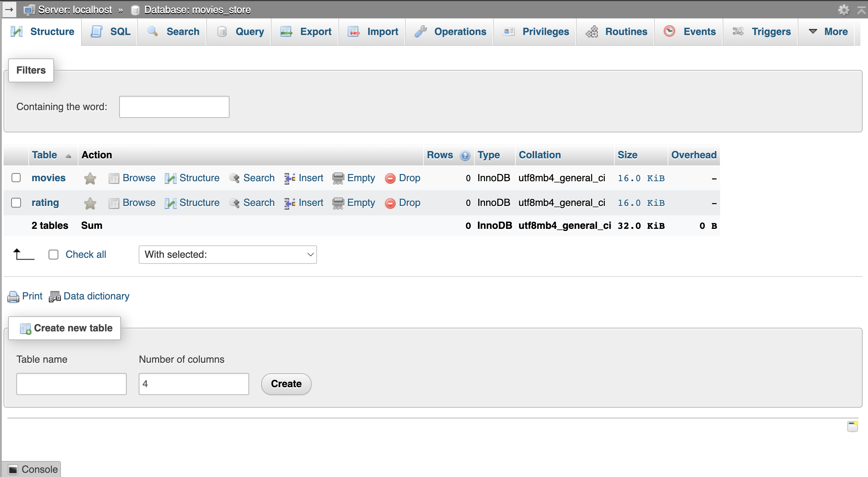Click the favorite star for rating table

point(90,203)
